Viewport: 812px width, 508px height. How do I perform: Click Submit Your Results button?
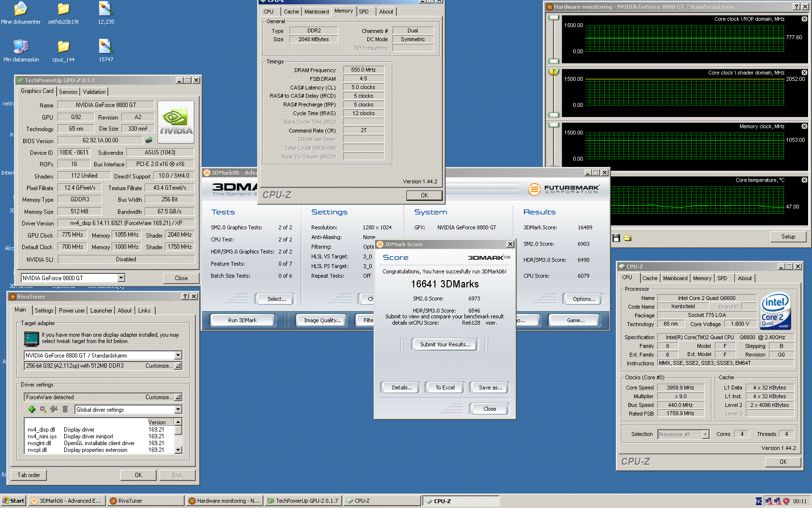445,344
